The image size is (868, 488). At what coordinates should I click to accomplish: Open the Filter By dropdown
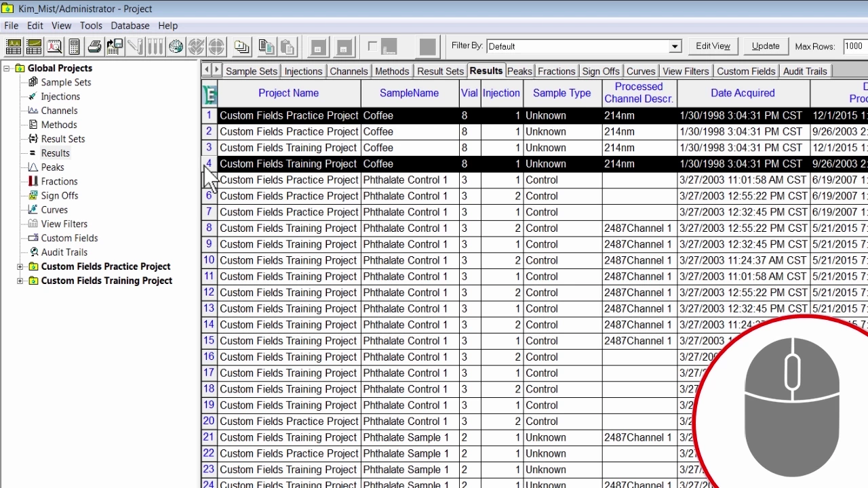[x=675, y=47]
